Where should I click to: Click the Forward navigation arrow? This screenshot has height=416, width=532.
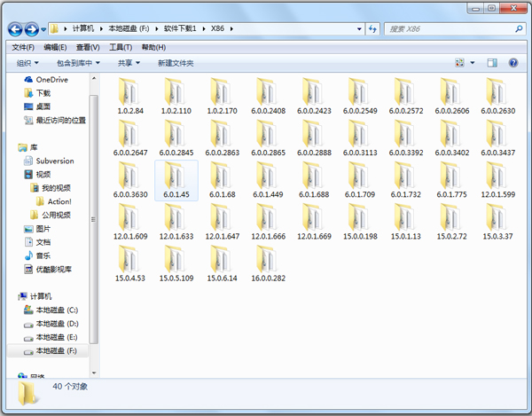32,29
